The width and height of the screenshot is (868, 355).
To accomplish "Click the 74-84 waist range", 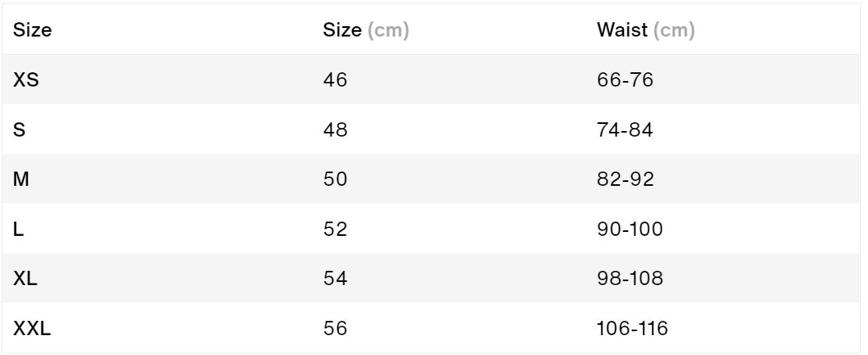I will pyautogui.click(x=625, y=129).
